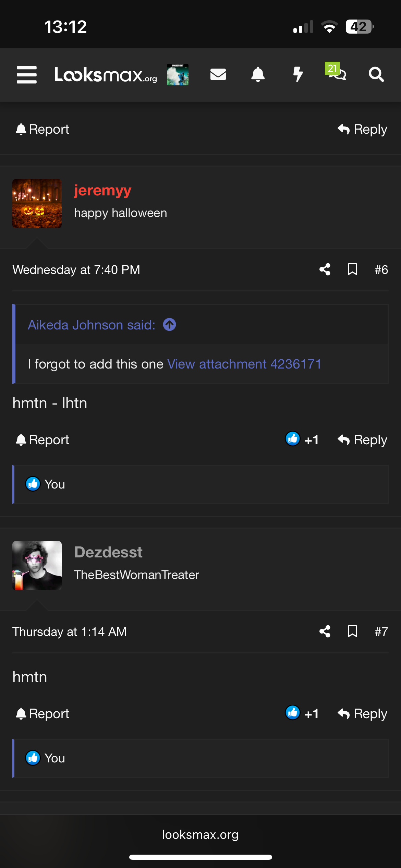The height and width of the screenshot is (868, 401).
Task: Open the user account avatar menu
Action: tap(178, 74)
